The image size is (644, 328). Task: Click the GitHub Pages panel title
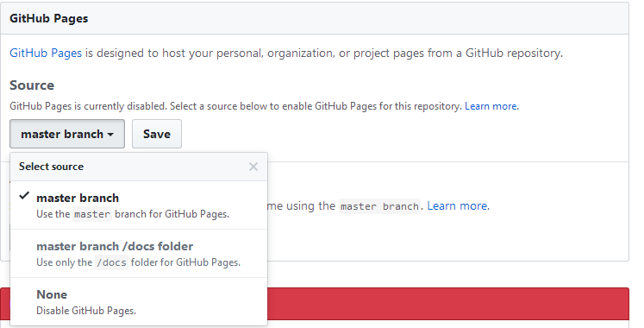[49, 18]
